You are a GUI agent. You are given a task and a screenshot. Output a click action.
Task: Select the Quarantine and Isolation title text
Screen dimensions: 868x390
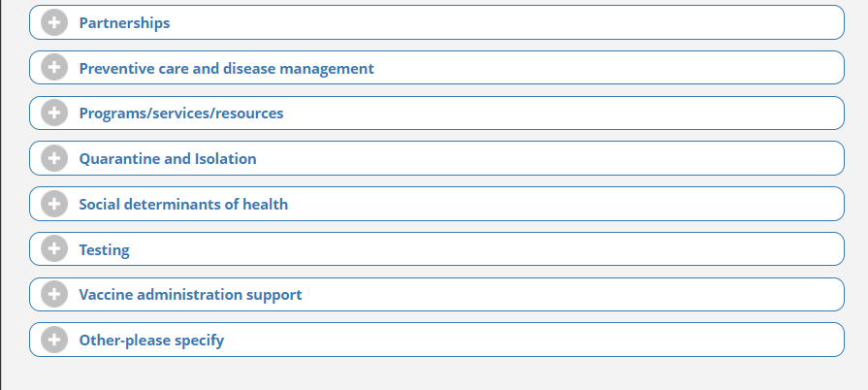coord(168,159)
